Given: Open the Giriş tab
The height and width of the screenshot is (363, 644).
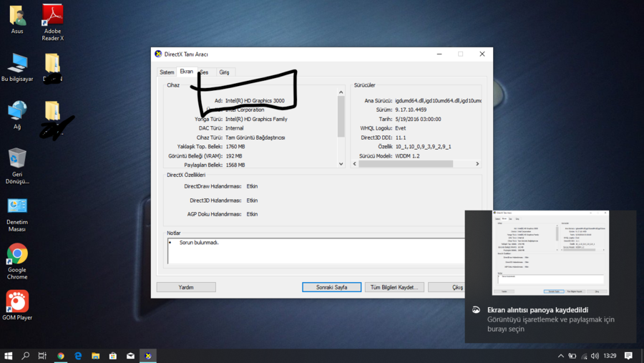Looking at the screenshot, I should tap(224, 72).
